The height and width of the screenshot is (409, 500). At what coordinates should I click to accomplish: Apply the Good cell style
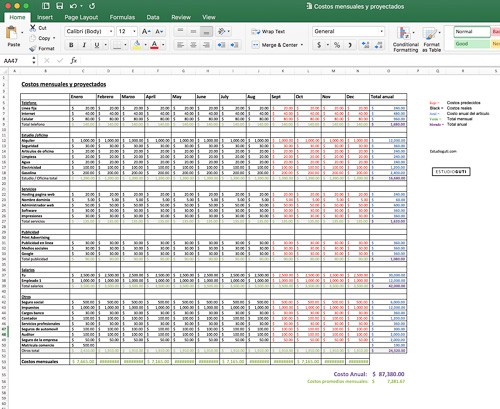pyautogui.click(x=472, y=44)
